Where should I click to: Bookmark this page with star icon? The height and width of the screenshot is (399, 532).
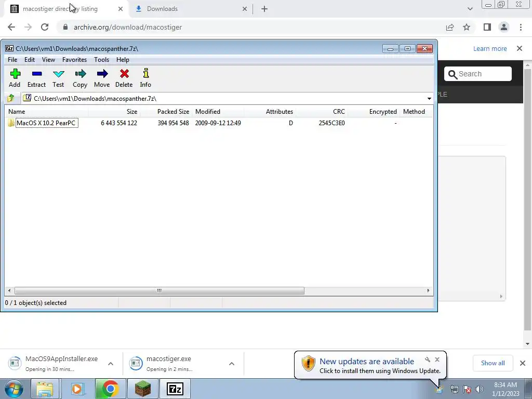[467, 27]
